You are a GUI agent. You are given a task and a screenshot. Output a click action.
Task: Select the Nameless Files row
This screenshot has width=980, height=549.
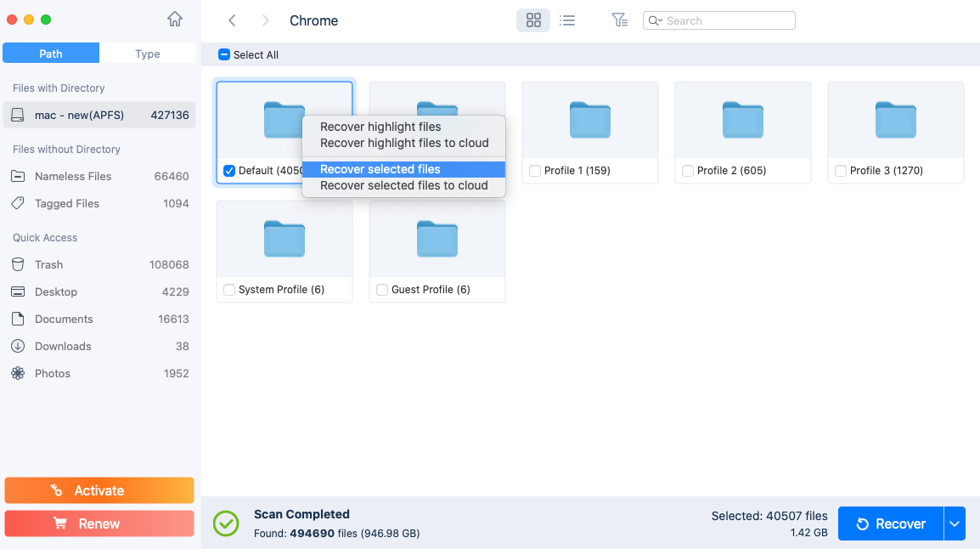[99, 176]
